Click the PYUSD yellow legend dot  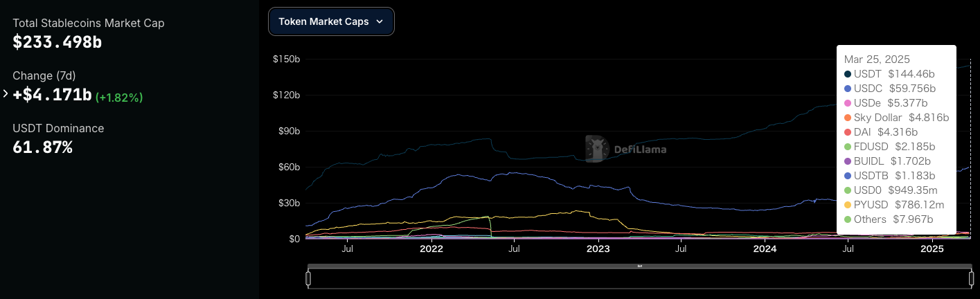(848, 205)
